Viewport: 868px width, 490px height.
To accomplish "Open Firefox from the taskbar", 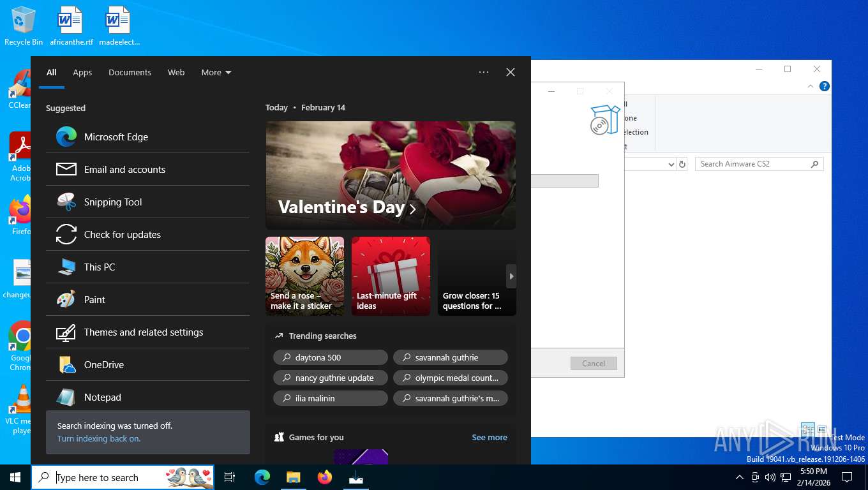I will [325, 477].
